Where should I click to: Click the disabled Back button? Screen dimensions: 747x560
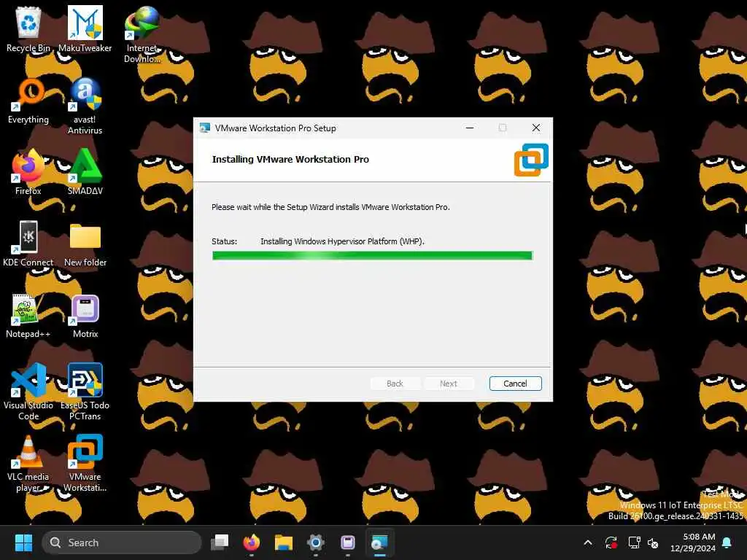tap(395, 384)
